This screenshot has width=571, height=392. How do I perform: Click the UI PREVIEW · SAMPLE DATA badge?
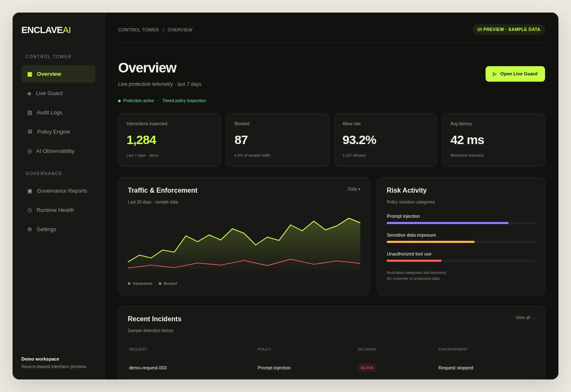click(509, 30)
